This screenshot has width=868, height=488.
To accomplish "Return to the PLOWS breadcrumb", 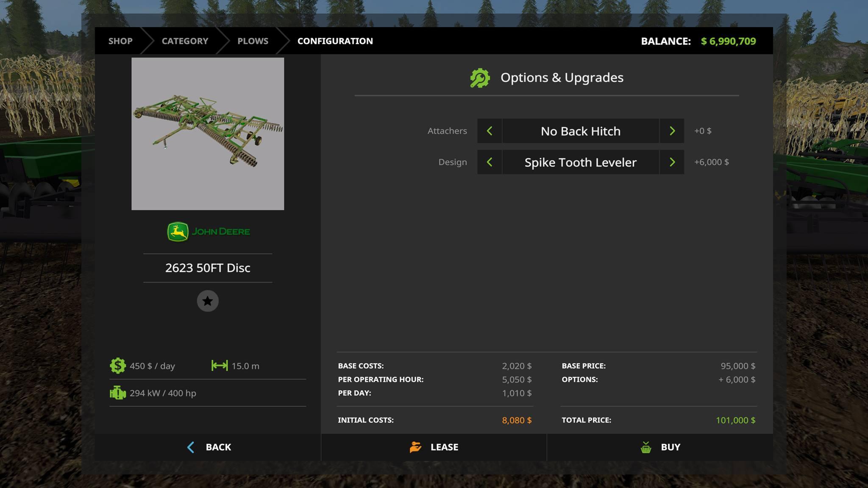I will pos(253,41).
